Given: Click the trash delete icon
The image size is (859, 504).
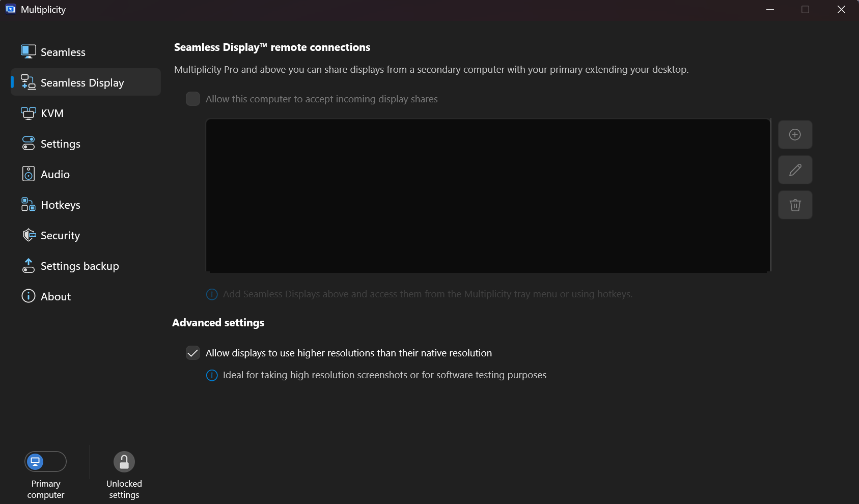Looking at the screenshot, I should point(795,205).
